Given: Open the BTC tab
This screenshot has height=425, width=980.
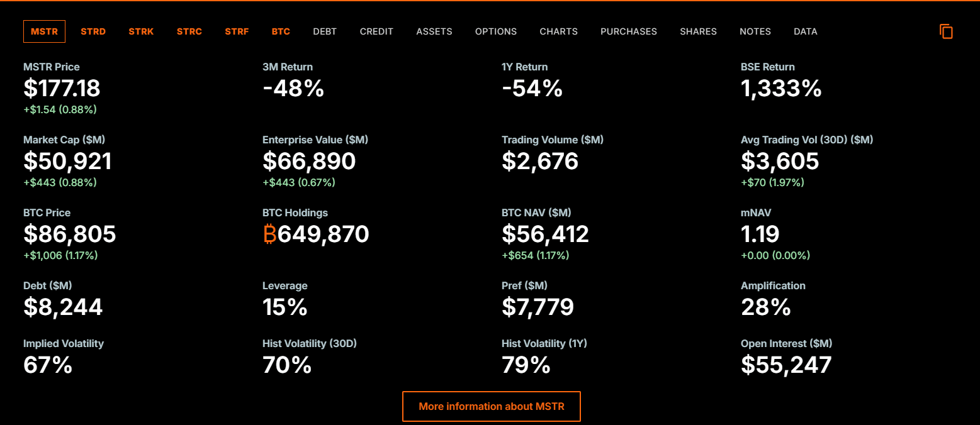Looking at the screenshot, I should (281, 31).
